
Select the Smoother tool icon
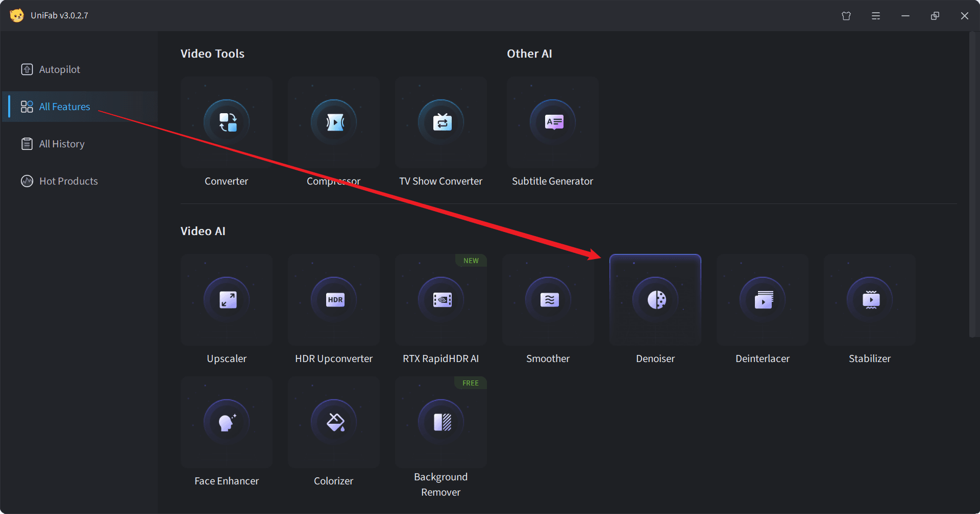click(548, 300)
